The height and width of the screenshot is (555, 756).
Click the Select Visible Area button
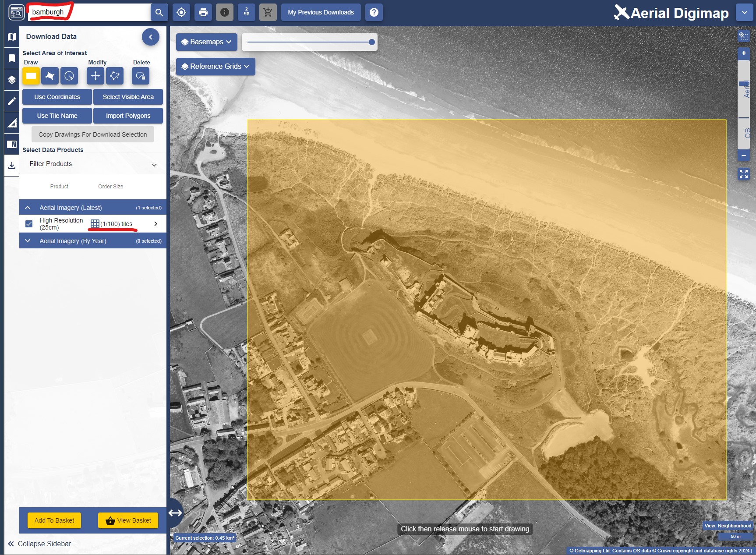(128, 97)
